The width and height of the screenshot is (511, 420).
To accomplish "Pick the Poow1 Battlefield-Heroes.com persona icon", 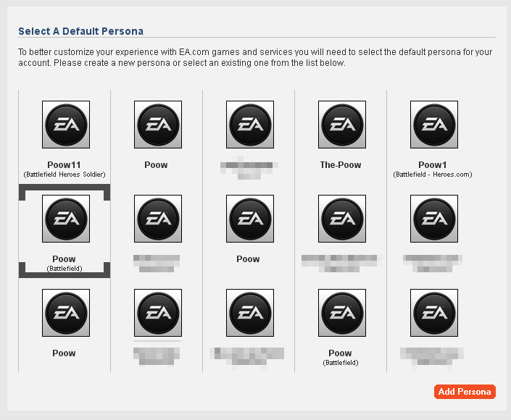I will click(x=434, y=125).
